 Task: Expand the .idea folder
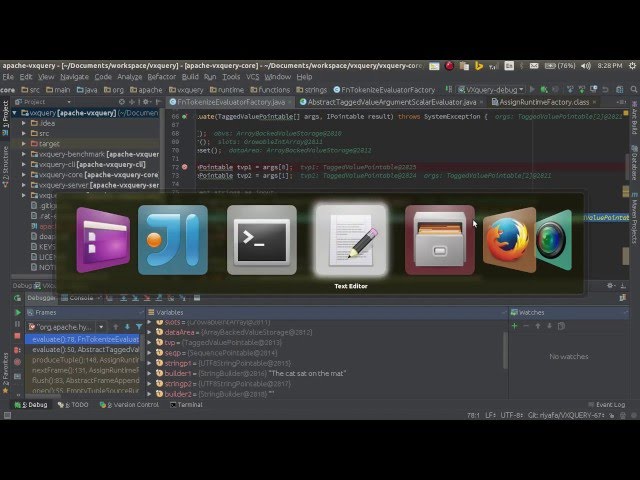tap(24, 123)
